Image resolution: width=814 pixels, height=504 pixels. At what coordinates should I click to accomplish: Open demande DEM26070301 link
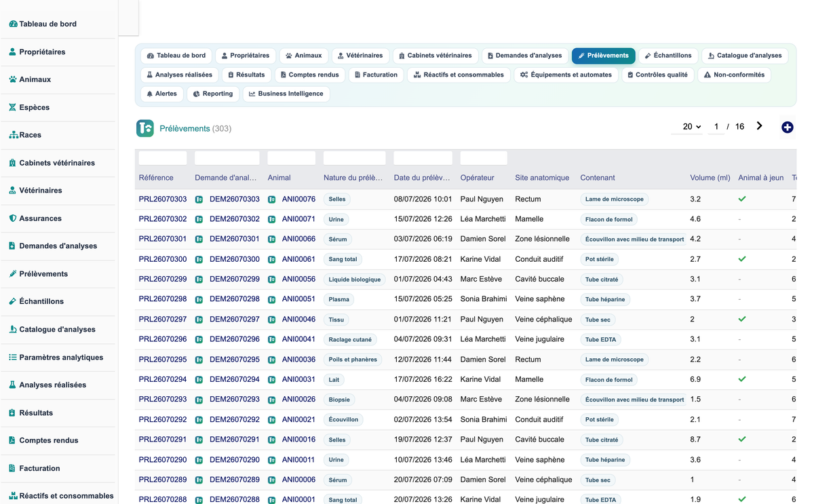pos(235,239)
